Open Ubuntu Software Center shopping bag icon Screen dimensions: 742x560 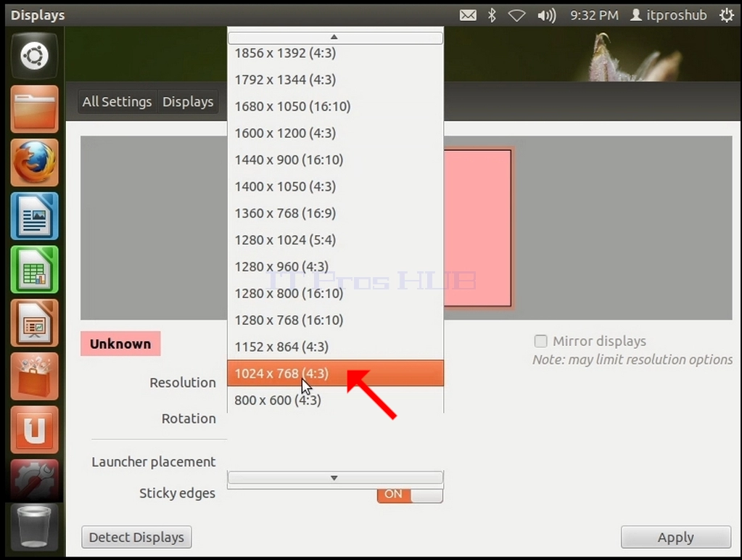pos(35,376)
